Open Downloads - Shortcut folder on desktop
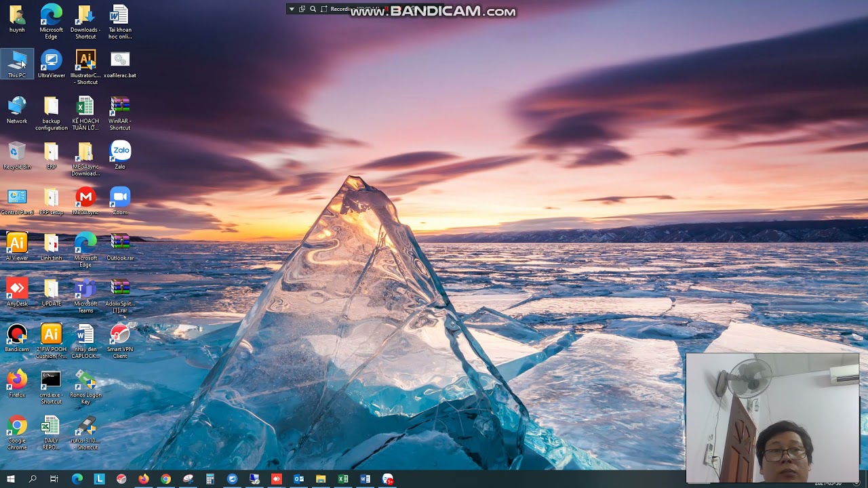The width and height of the screenshot is (868, 488). click(85, 22)
